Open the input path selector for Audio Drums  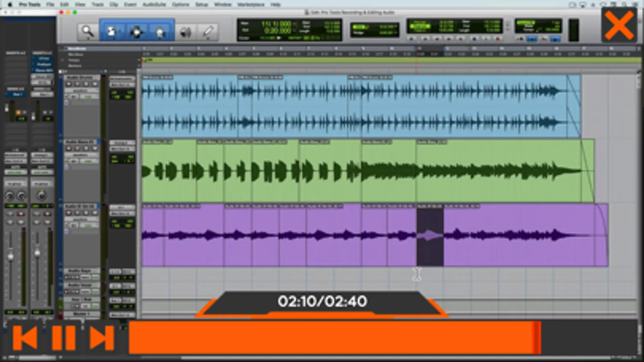(122, 78)
